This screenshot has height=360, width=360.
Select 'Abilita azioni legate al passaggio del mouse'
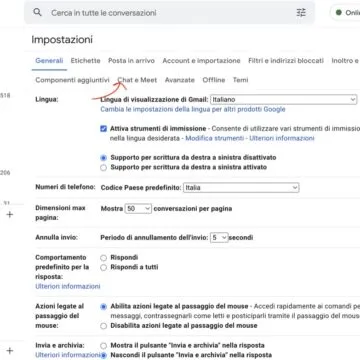point(104,306)
